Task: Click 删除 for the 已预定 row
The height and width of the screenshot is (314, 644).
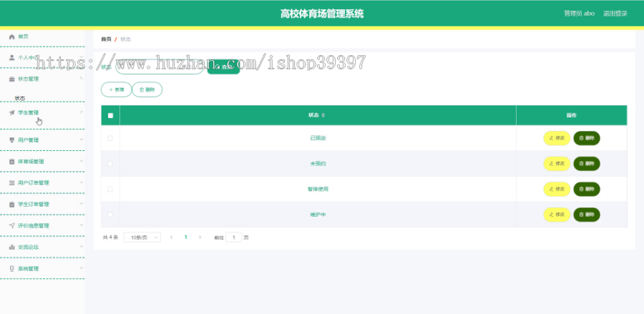Action: (587, 138)
